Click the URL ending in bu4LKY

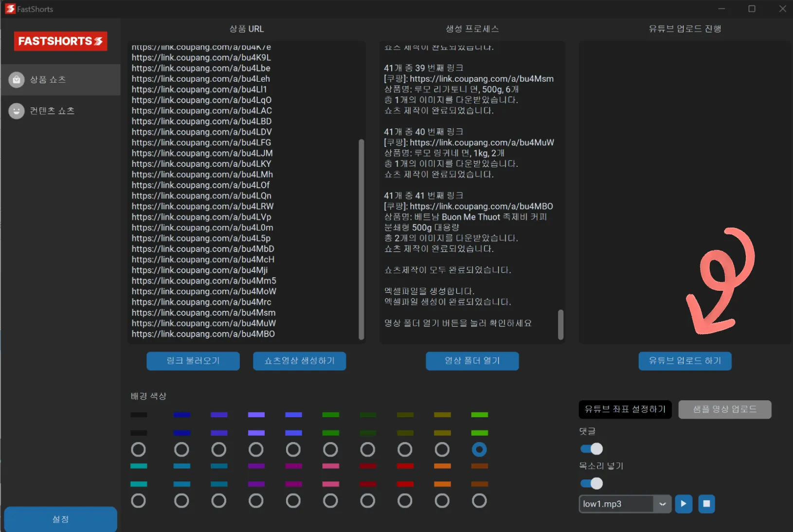tap(201, 164)
